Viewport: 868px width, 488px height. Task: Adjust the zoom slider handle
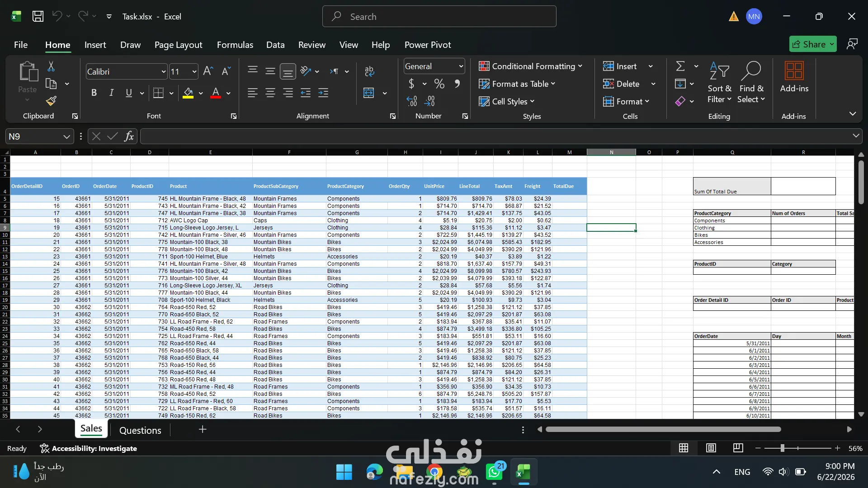point(782,448)
